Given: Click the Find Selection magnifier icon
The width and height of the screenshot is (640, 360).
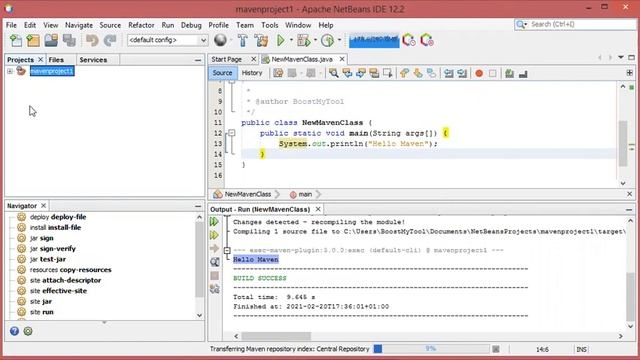Looking at the screenshot, I should 333,73.
